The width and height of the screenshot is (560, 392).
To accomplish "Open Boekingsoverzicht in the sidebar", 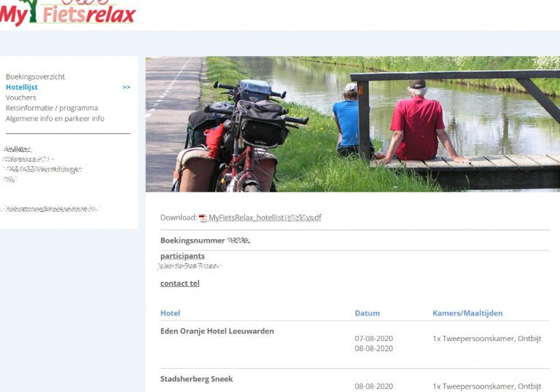I will point(35,77).
